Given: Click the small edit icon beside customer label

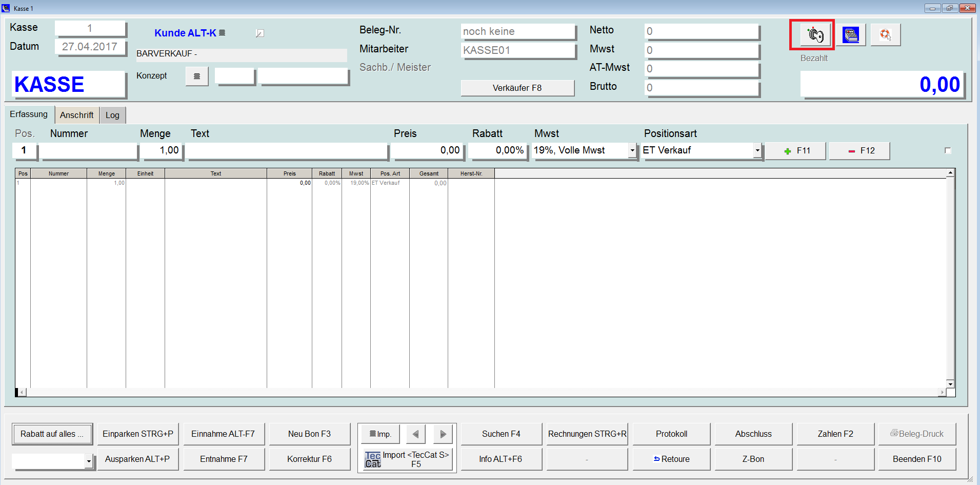Looking at the screenshot, I should (260, 33).
